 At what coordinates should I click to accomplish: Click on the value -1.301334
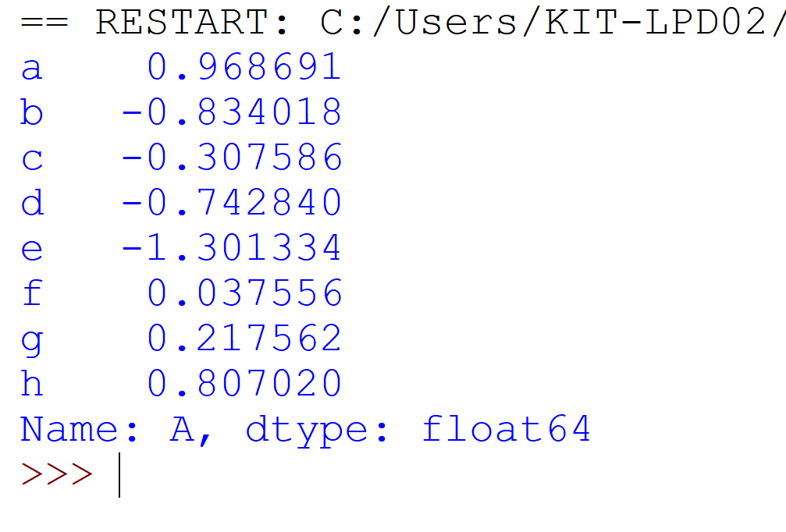[x=232, y=248]
